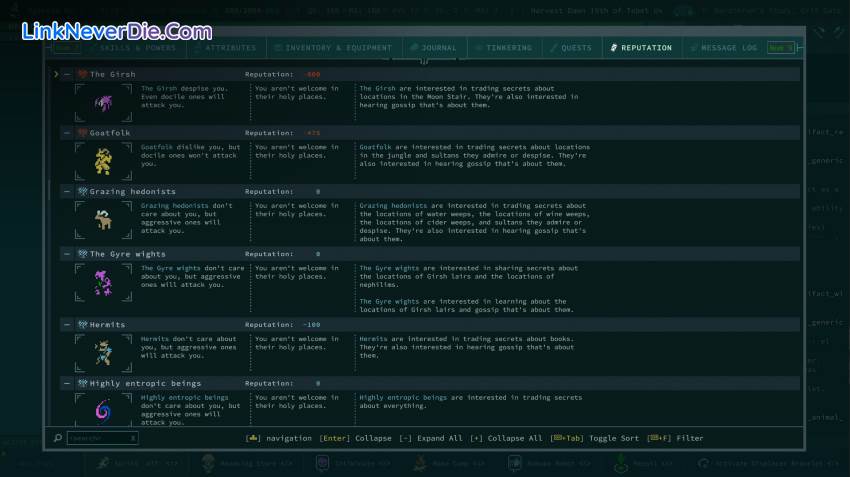
Task: Click the Gyre wights creature portrait
Action: (102, 284)
